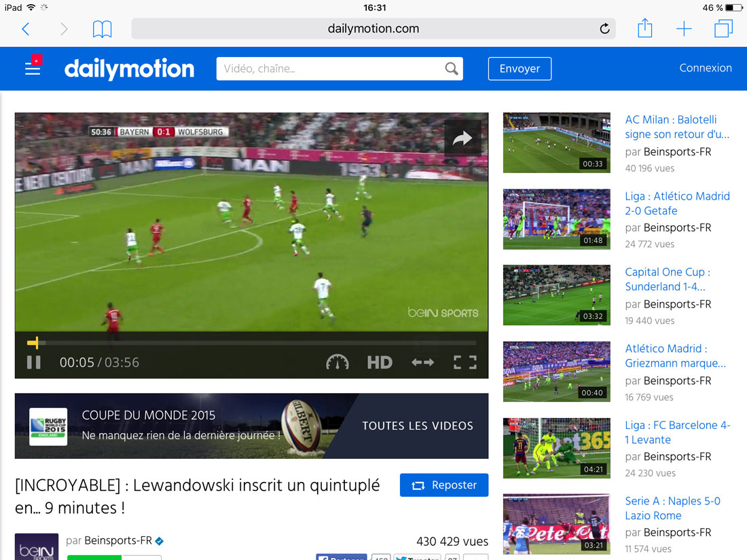
Task: Go back with Safari's back arrow
Action: (x=26, y=29)
